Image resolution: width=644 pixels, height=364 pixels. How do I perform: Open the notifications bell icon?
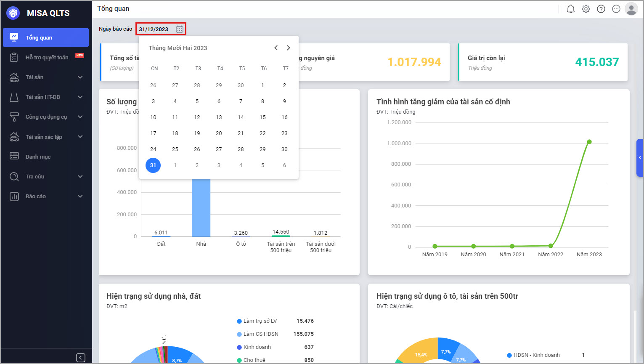pos(570,9)
